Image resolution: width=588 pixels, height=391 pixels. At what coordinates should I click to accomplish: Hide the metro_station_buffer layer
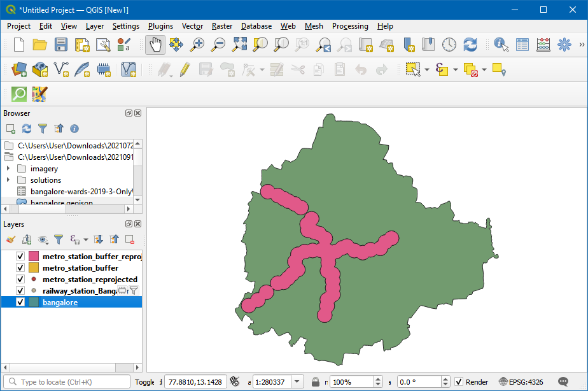[x=20, y=267]
